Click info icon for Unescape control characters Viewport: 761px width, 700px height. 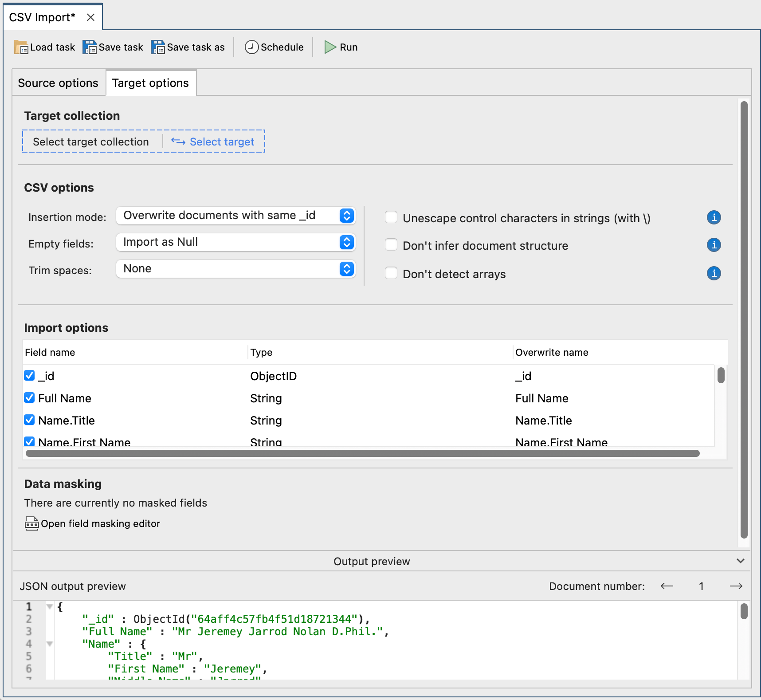pyautogui.click(x=714, y=217)
